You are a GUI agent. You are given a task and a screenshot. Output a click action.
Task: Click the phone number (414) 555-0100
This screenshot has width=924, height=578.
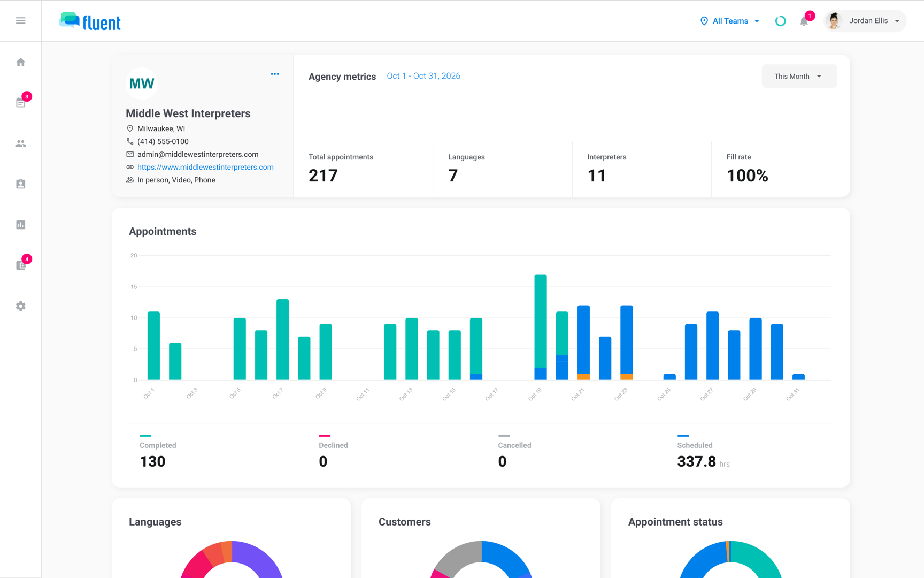pos(163,141)
